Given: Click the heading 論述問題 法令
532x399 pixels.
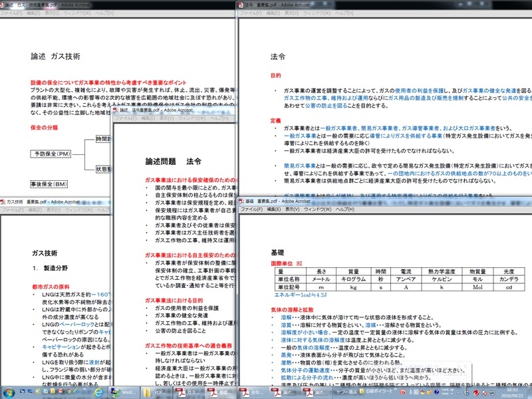Looking at the screenshot, I should (174, 162).
